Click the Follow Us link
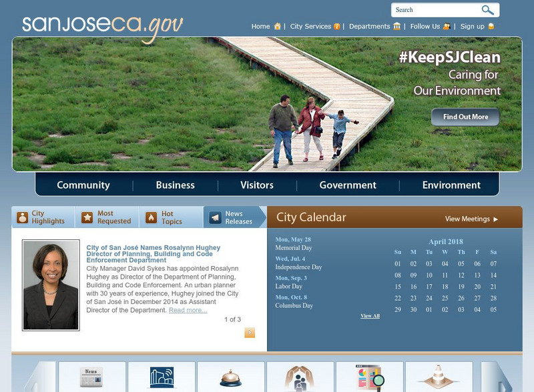This screenshot has width=534, height=392. [x=425, y=26]
